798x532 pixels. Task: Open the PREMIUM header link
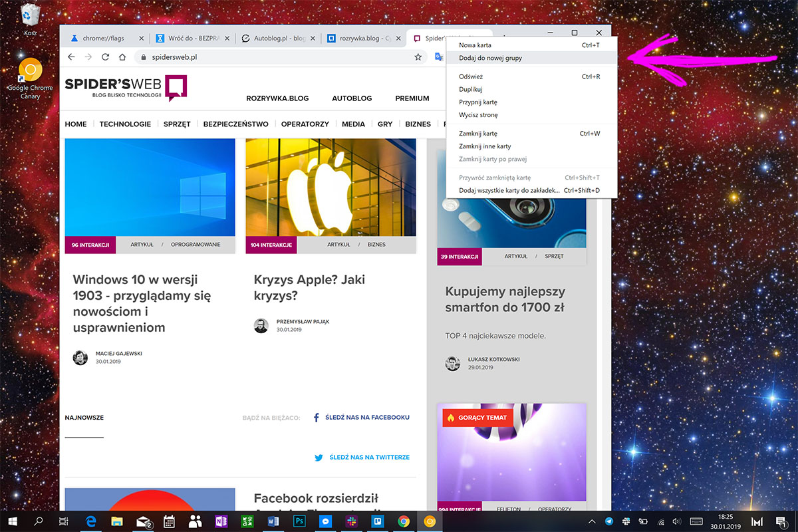click(x=412, y=98)
